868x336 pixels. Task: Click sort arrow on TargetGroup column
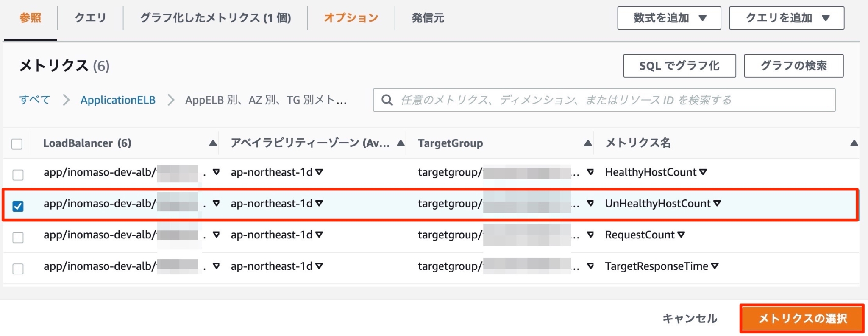tap(588, 143)
